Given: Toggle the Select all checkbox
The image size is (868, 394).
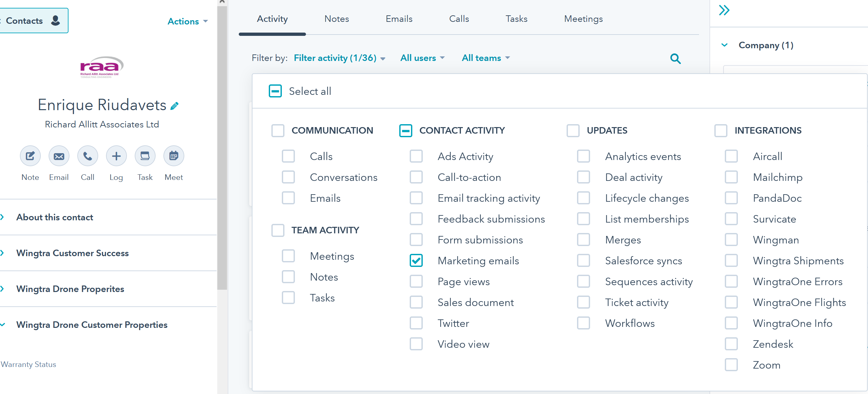Looking at the screenshot, I should pyautogui.click(x=275, y=91).
